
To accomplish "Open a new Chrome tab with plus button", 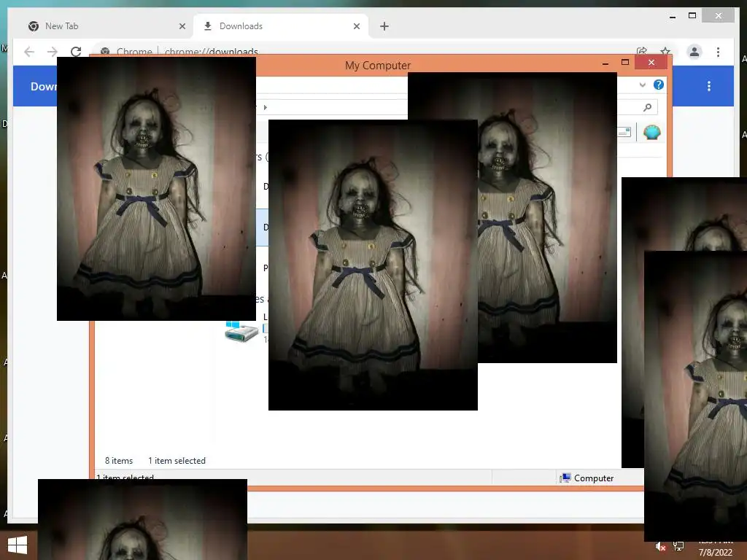I will (x=384, y=26).
